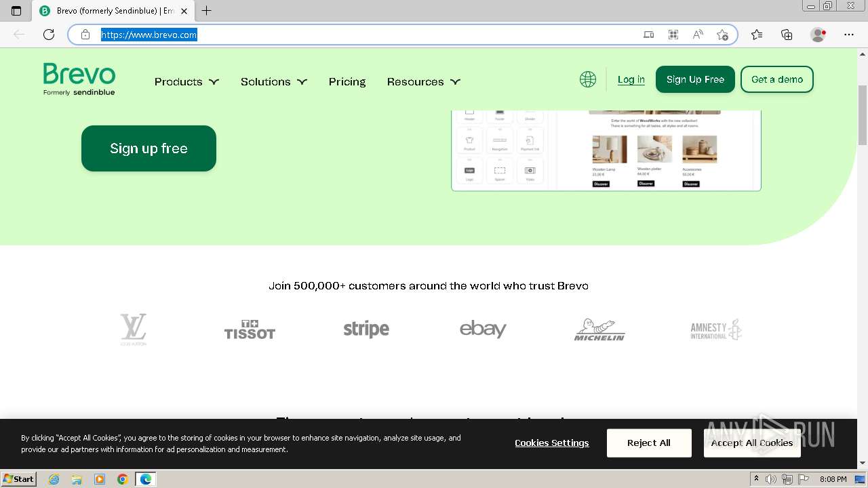Open the Pricing page
The width and height of the screenshot is (868, 488).
coord(347,81)
